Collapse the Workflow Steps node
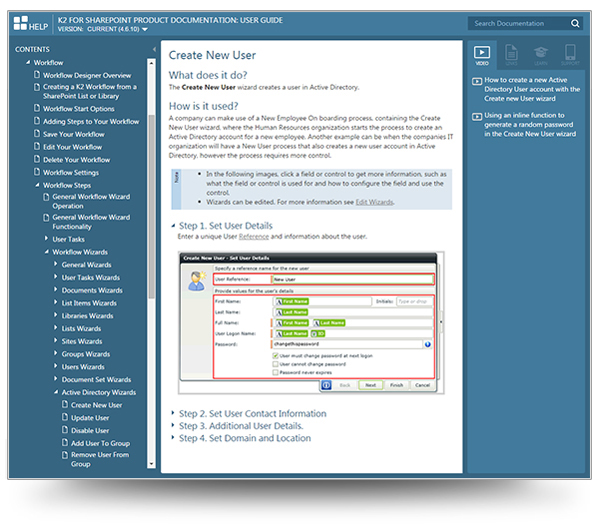Viewport: 599px width, 524px height. tap(37, 185)
